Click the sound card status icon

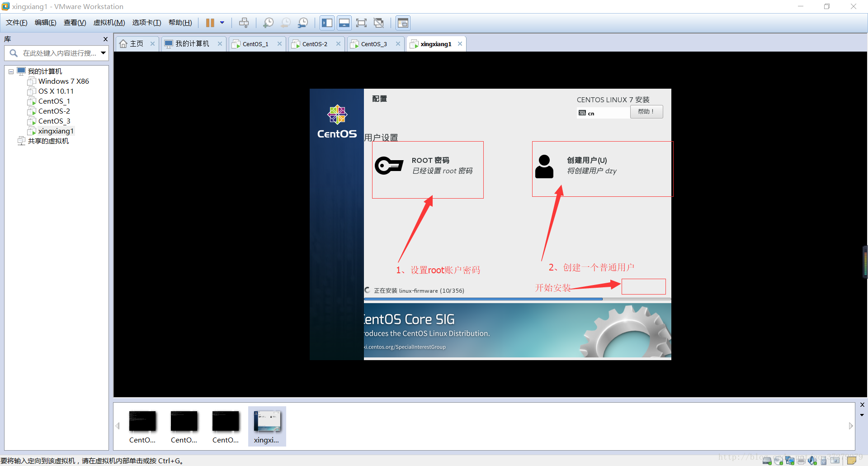(812, 461)
